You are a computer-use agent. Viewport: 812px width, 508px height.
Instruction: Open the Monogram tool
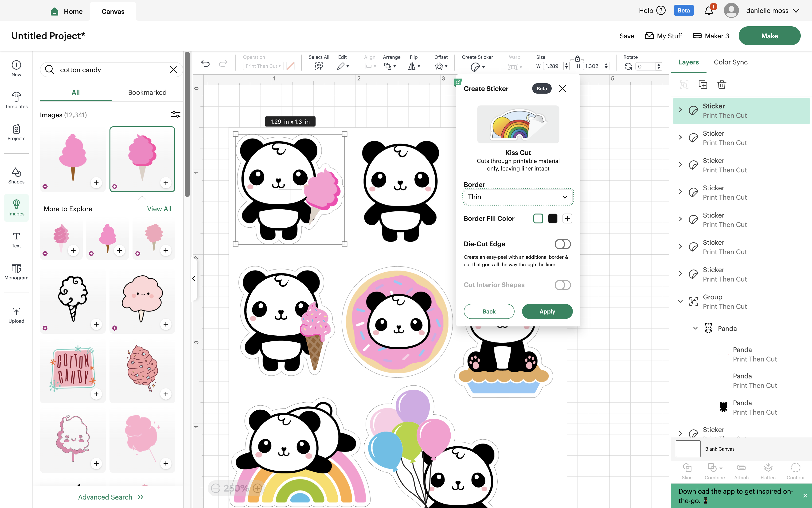[16, 272]
